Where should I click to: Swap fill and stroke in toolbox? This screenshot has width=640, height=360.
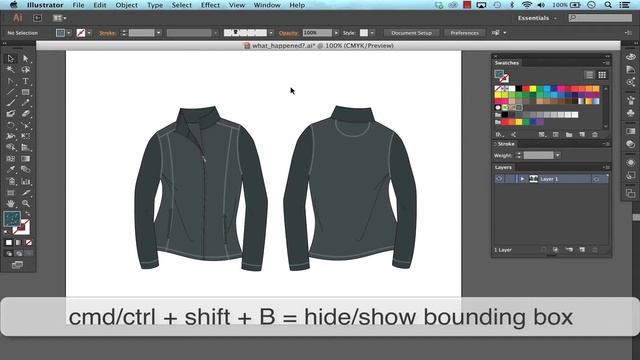pos(27,214)
